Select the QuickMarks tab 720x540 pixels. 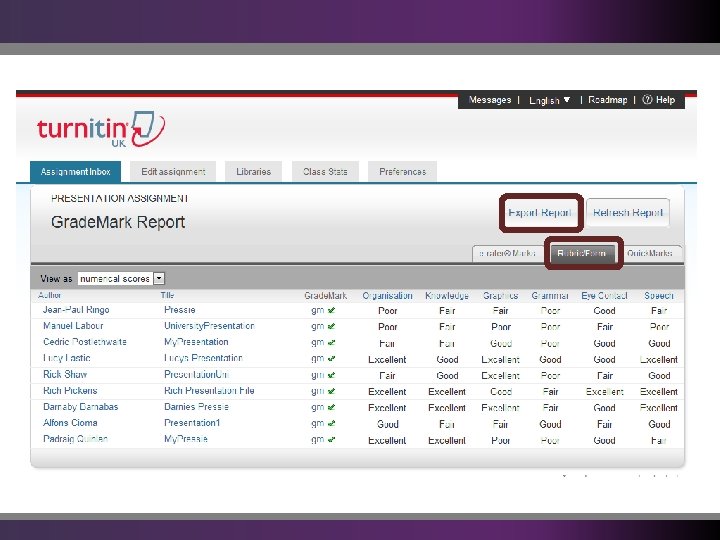click(649, 253)
